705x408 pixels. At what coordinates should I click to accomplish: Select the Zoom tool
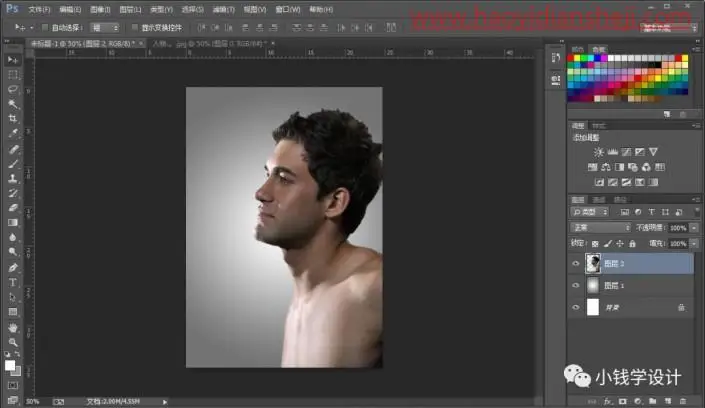[13, 342]
